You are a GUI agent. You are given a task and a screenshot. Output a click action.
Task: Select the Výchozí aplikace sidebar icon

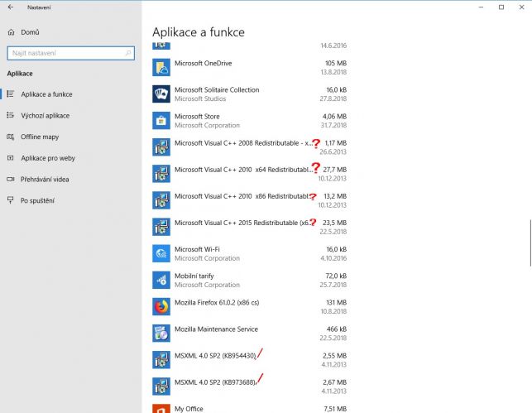click(x=11, y=115)
